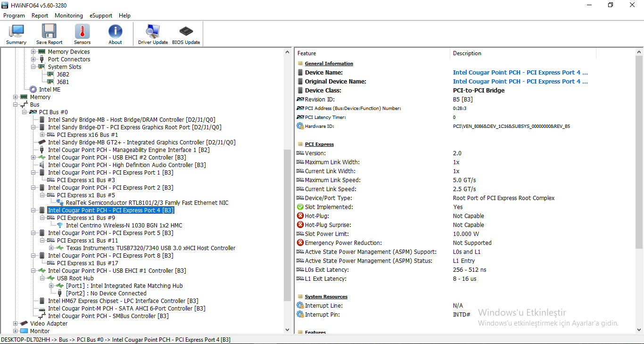Open the Help menu
The width and height of the screenshot is (644, 344).
pos(124,16)
